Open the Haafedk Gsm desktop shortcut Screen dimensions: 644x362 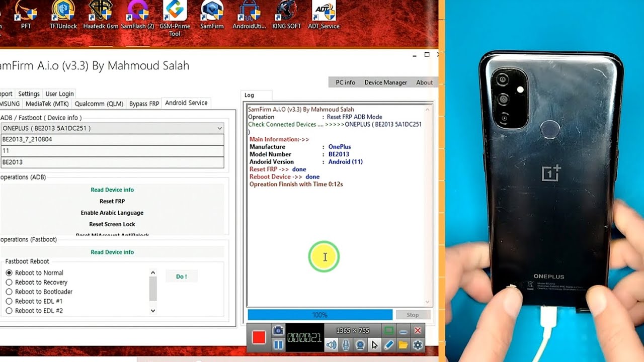pyautogui.click(x=101, y=15)
